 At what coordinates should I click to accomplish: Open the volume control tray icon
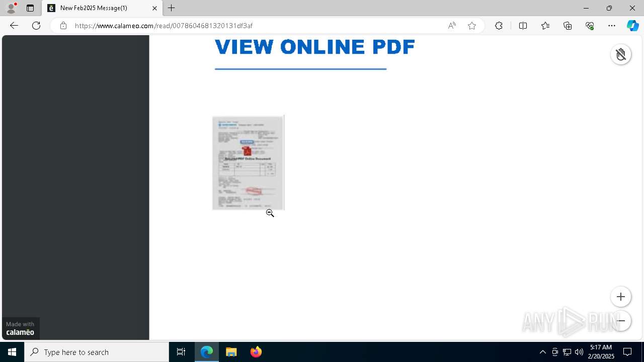[579, 352]
